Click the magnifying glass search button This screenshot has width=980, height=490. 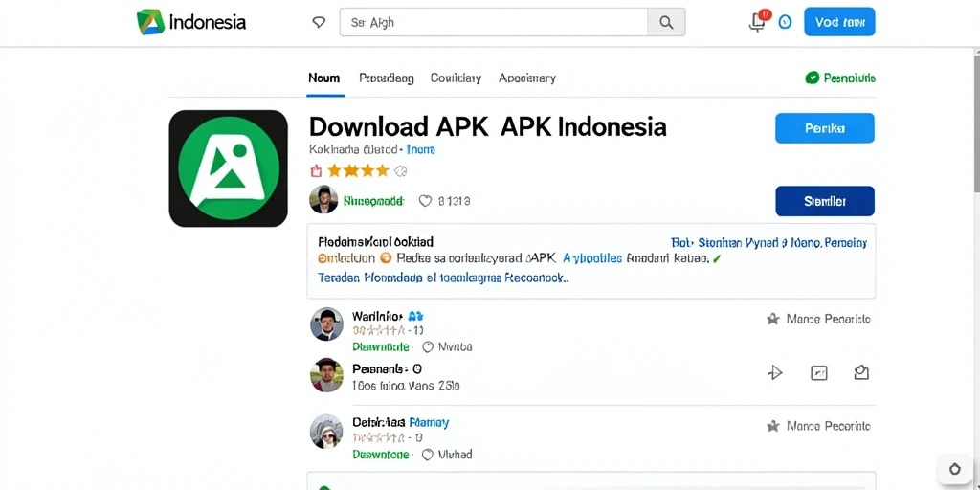666,23
